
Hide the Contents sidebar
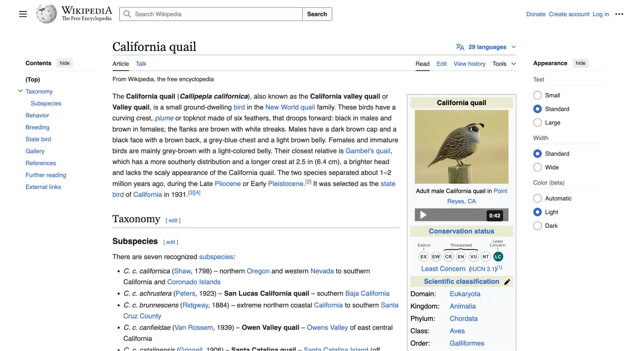pos(64,63)
